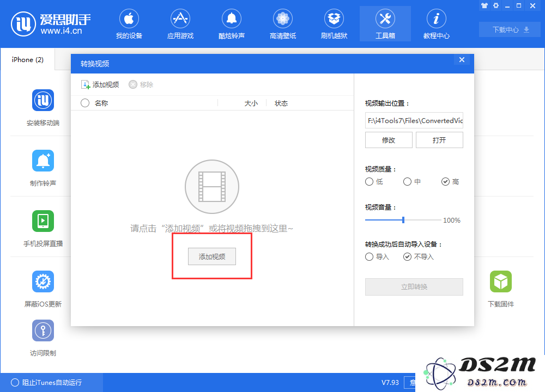Launch 制作铃声 ringtone maker tool
The height and width of the screenshot is (392, 545).
pos(43,168)
